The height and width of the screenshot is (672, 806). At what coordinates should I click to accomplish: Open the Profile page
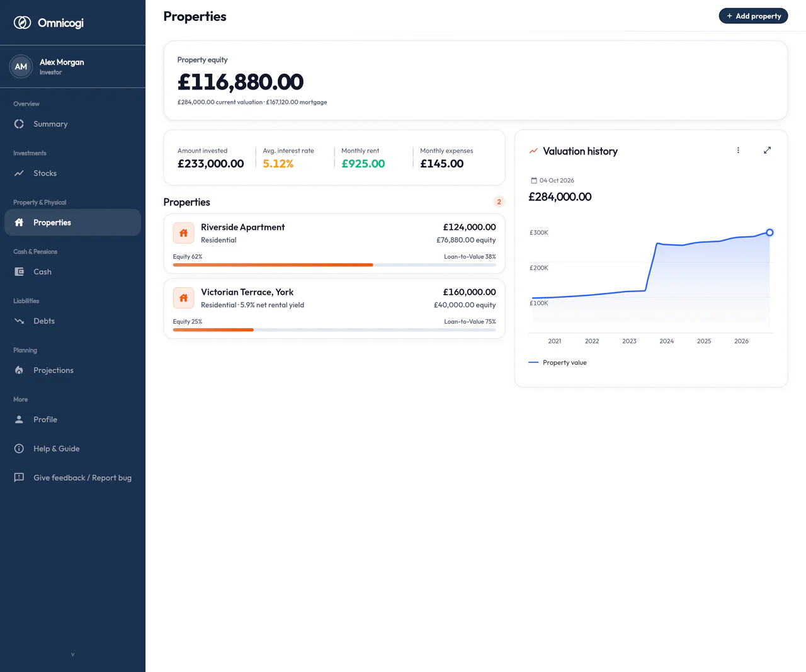(x=72, y=419)
